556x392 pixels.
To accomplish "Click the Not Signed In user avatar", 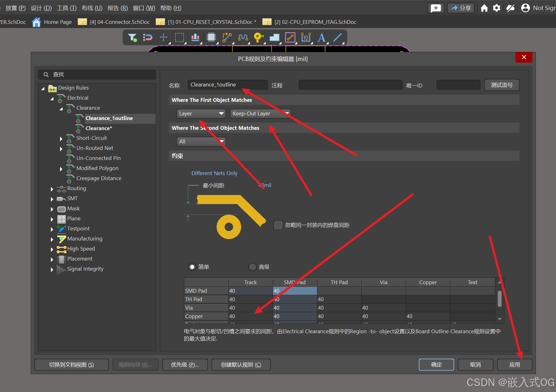I will pyautogui.click(x=525, y=8).
